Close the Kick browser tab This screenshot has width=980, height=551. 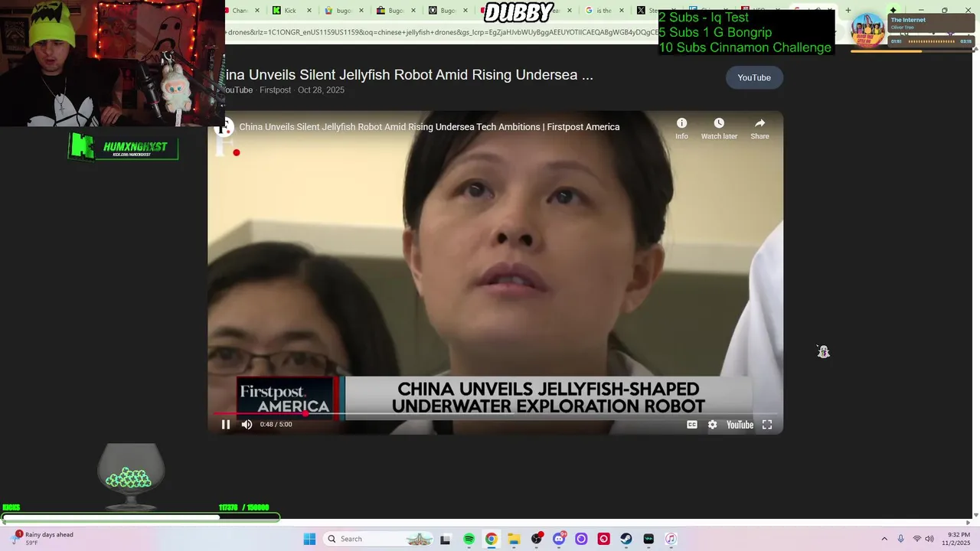pyautogui.click(x=309, y=11)
